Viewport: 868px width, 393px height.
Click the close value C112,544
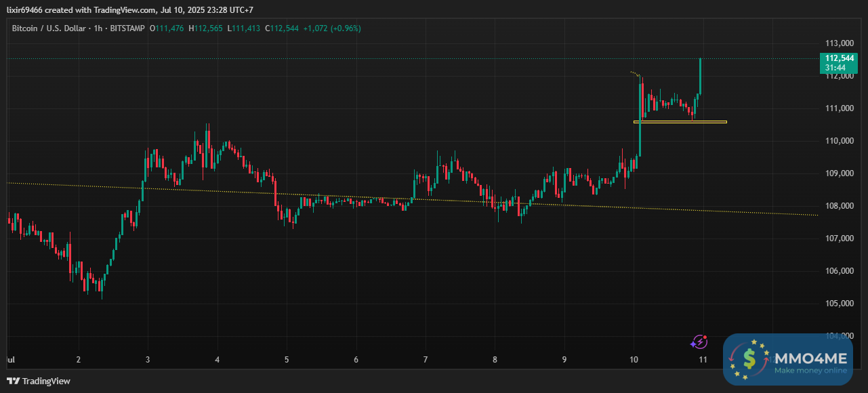[x=282, y=28]
